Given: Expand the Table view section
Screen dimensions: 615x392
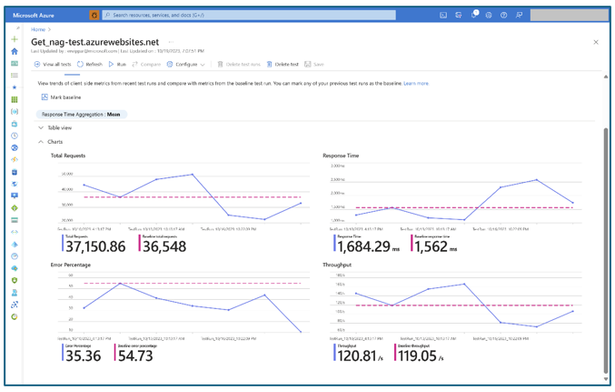Looking at the screenshot, I should [x=55, y=128].
